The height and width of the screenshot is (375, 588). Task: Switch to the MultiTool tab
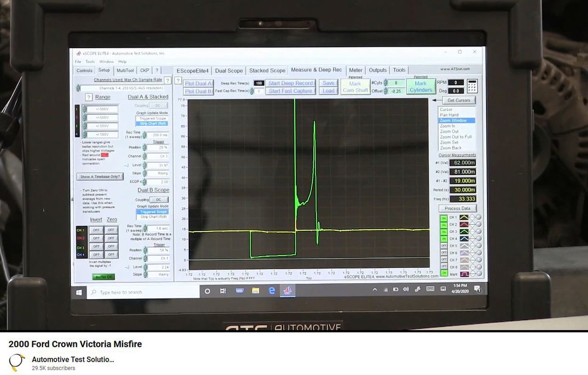click(125, 70)
